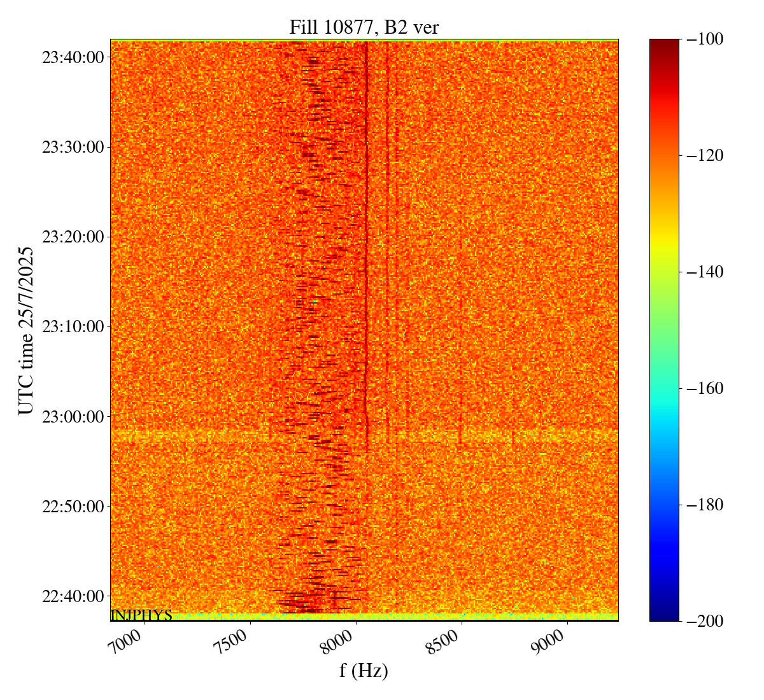
Task: Click the 22:50:00 time tick label
Action: tap(73, 507)
